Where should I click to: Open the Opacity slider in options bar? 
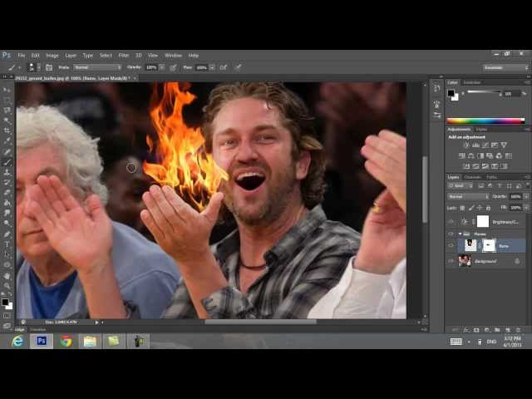(162, 67)
